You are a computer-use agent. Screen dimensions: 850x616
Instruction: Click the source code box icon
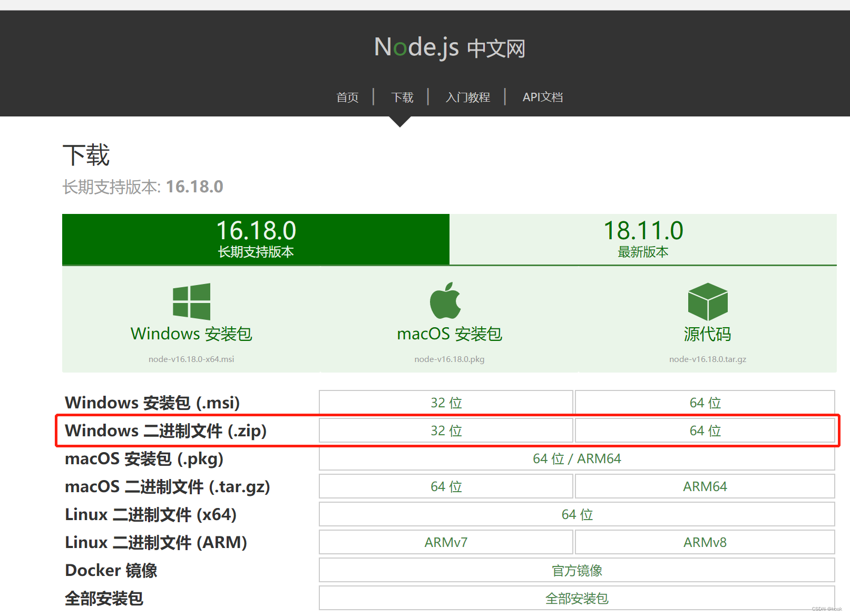[708, 301]
